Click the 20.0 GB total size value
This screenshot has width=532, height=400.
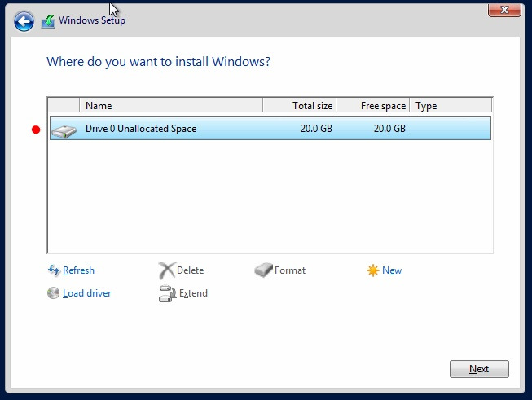pyautogui.click(x=316, y=129)
